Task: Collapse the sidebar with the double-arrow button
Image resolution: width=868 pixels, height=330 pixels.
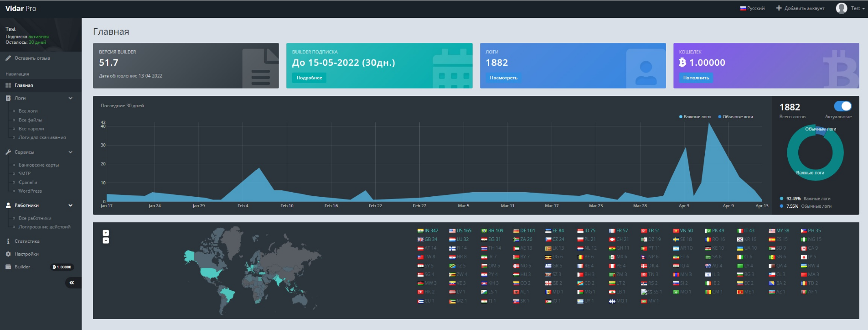Action: click(72, 283)
